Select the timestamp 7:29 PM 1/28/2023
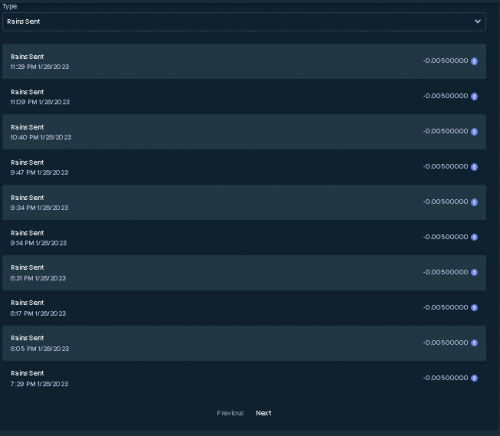 [39, 384]
